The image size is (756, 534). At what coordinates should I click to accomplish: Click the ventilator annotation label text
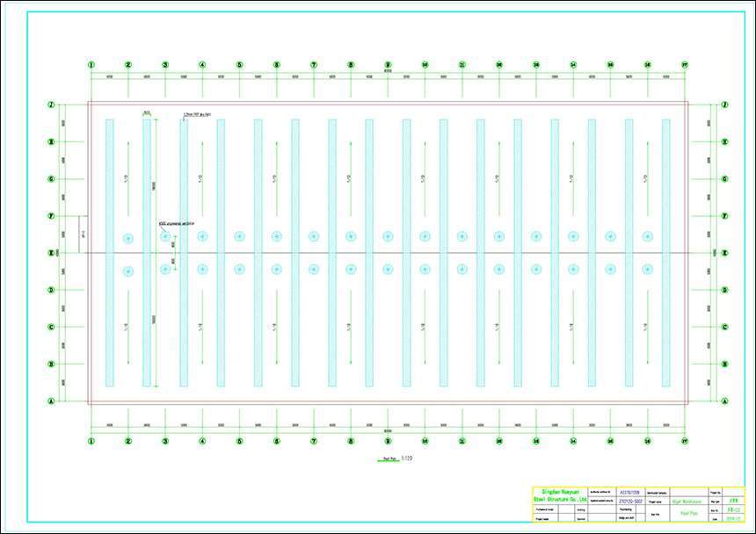(x=176, y=224)
